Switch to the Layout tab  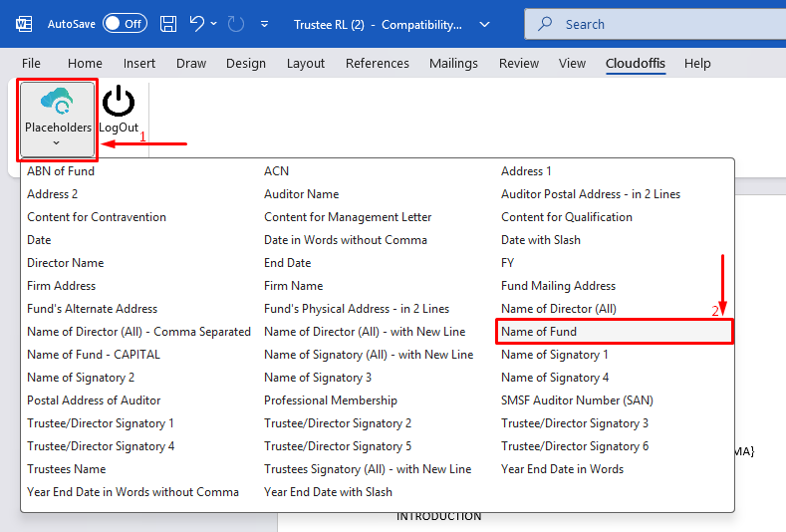pyautogui.click(x=305, y=63)
